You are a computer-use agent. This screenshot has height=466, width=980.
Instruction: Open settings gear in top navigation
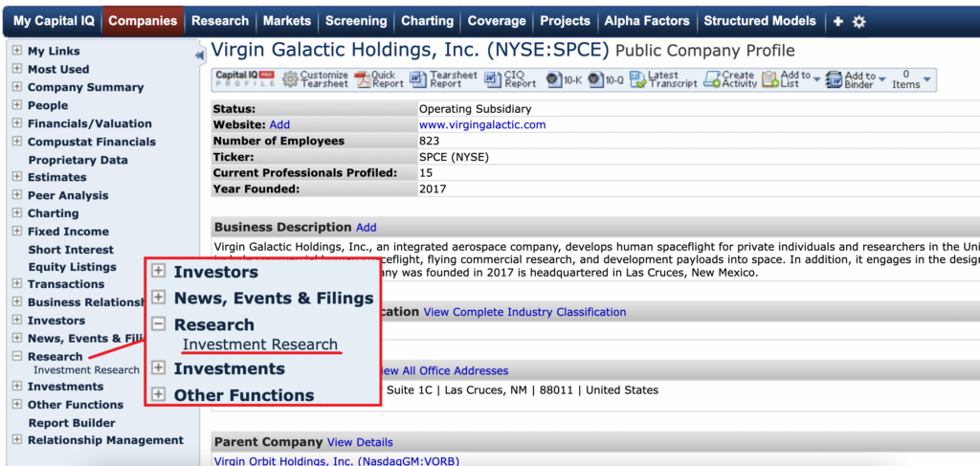pyautogui.click(x=858, y=21)
